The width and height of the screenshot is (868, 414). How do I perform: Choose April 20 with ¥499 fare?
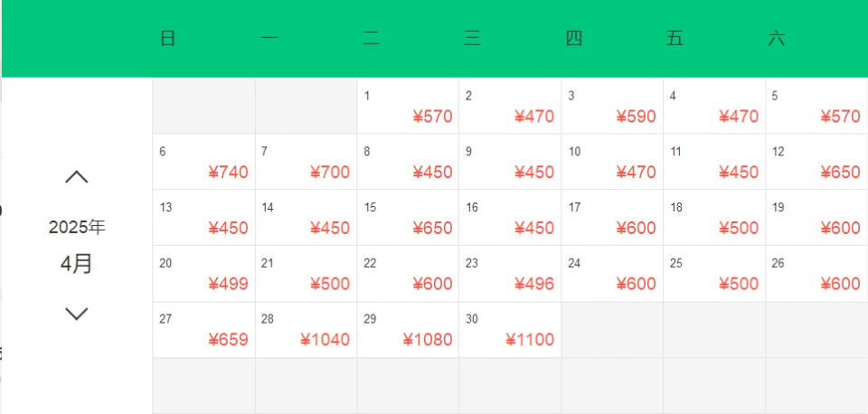[203, 274]
